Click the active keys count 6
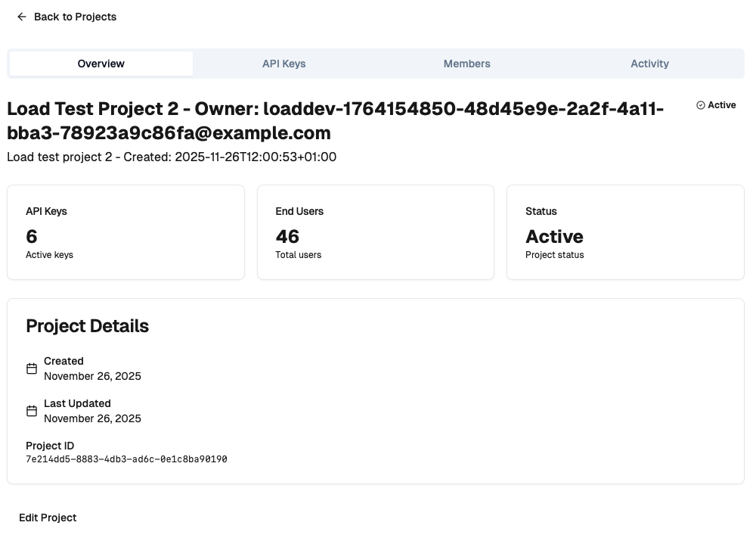756x541 pixels. tap(31, 235)
